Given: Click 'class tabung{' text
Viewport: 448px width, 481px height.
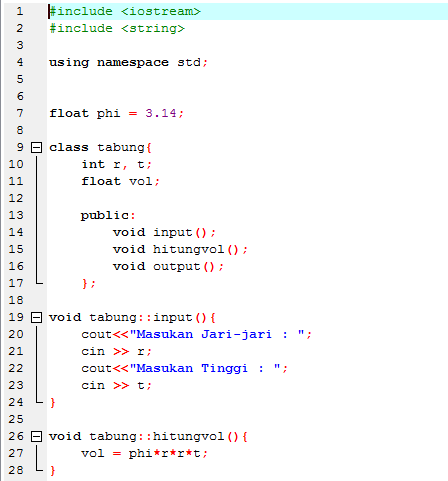Looking at the screenshot, I should click(x=100, y=148).
